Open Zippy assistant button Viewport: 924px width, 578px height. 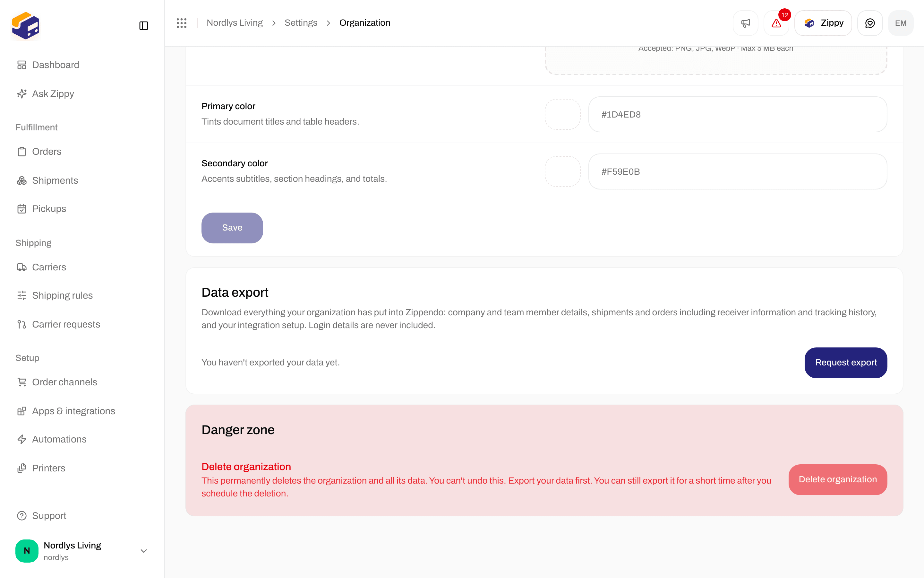coord(823,23)
